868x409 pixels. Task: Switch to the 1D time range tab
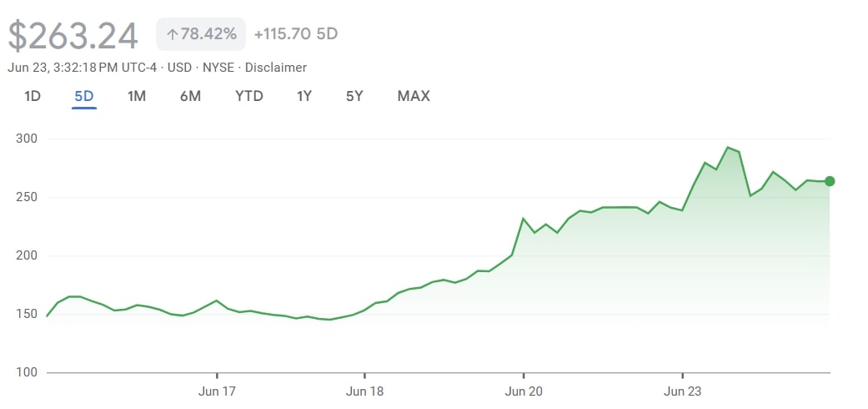[33, 96]
